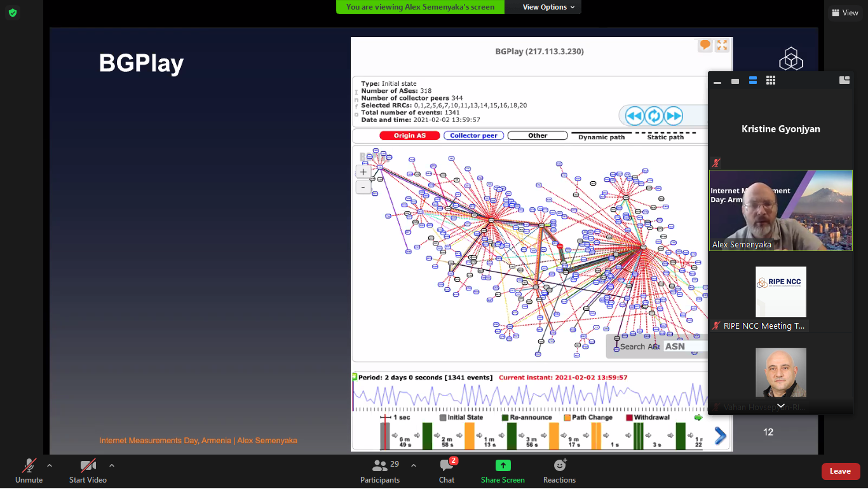Unmute the microphone

coord(29,472)
